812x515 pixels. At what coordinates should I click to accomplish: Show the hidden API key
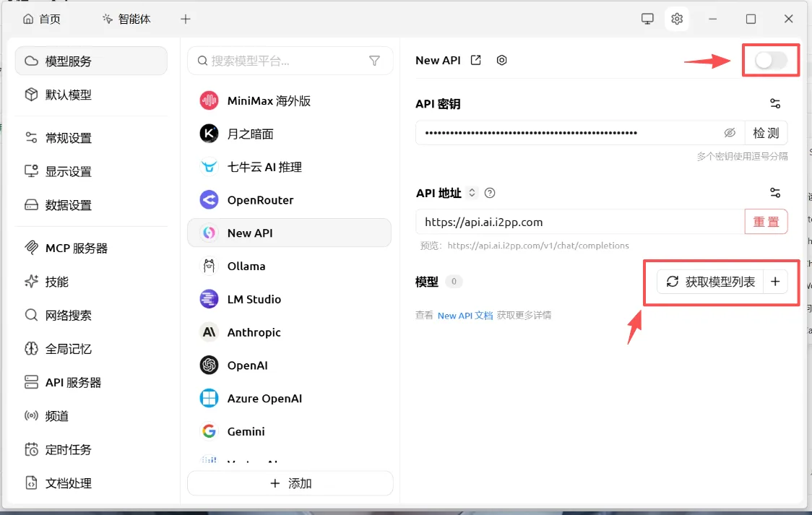(x=730, y=133)
